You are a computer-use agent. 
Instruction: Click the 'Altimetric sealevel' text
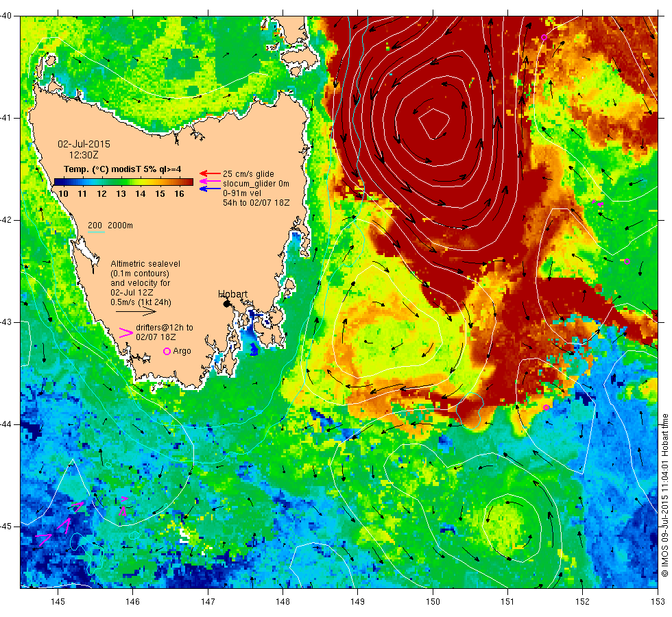(145, 264)
